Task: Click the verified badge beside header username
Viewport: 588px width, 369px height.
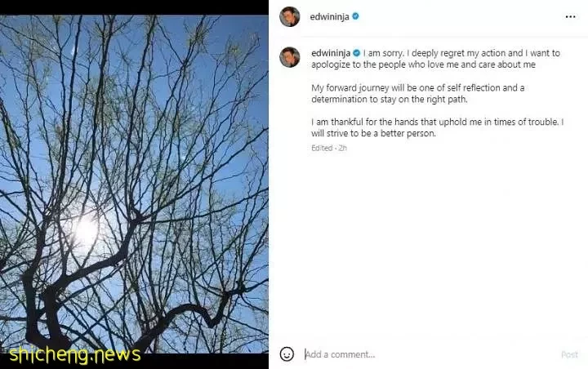Action: 355,16
